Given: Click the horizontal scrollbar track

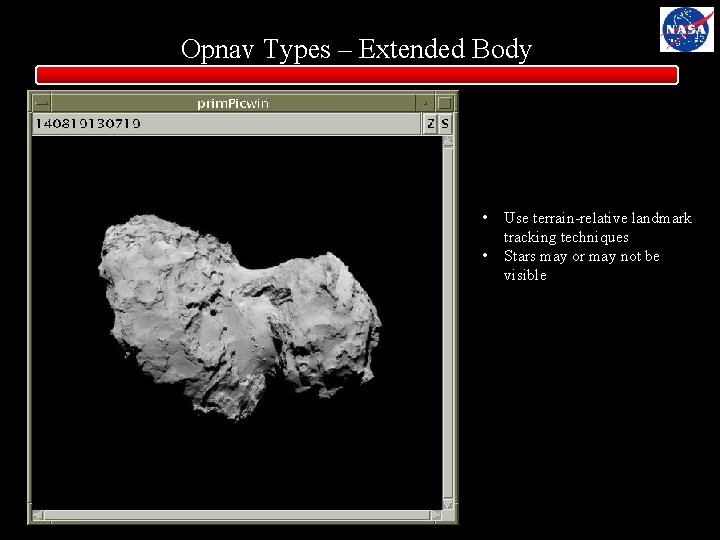Looking at the screenshot, I should click(237, 515).
